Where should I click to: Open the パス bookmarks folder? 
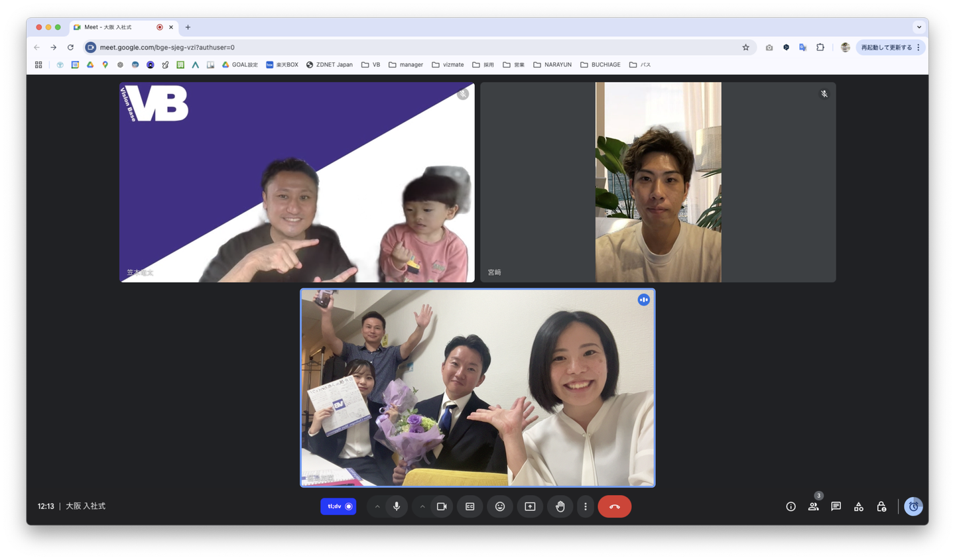click(x=640, y=65)
